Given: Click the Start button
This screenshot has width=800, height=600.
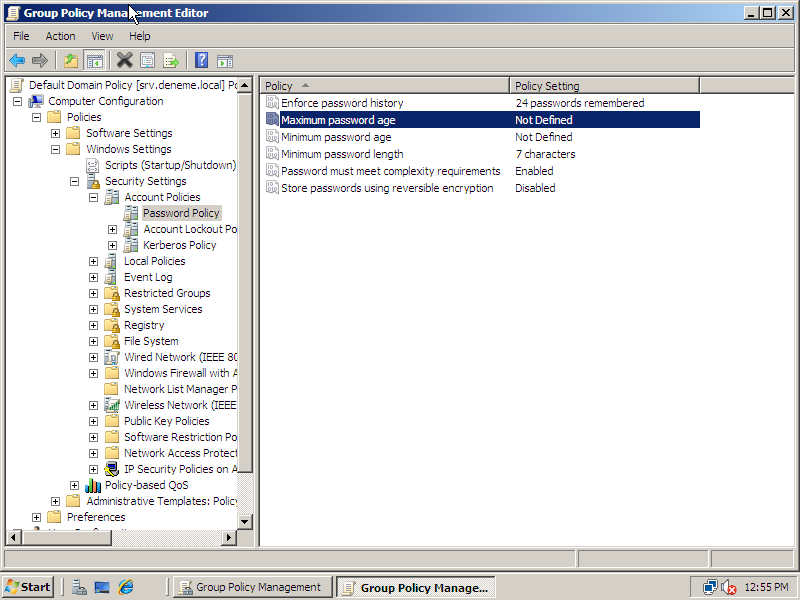Looking at the screenshot, I should (29, 587).
